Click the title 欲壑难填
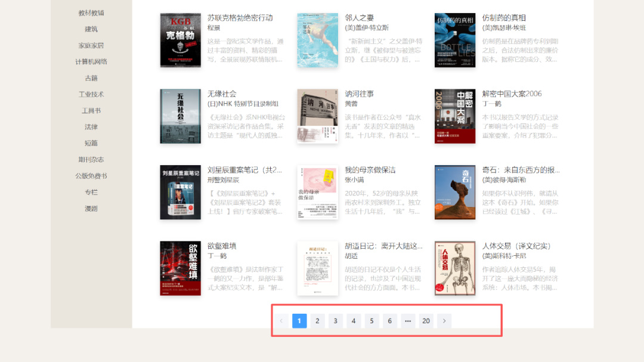 click(222, 246)
